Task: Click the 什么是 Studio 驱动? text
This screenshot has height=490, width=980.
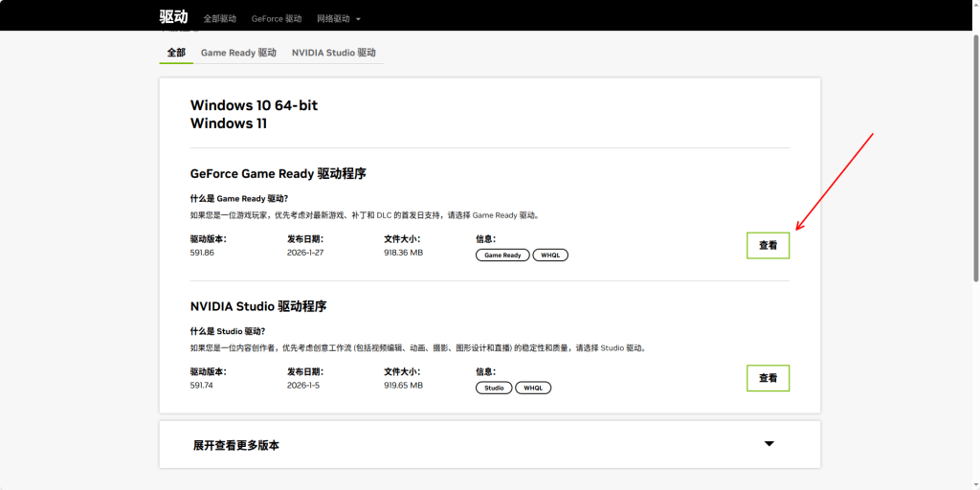Action: click(x=228, y=331)
